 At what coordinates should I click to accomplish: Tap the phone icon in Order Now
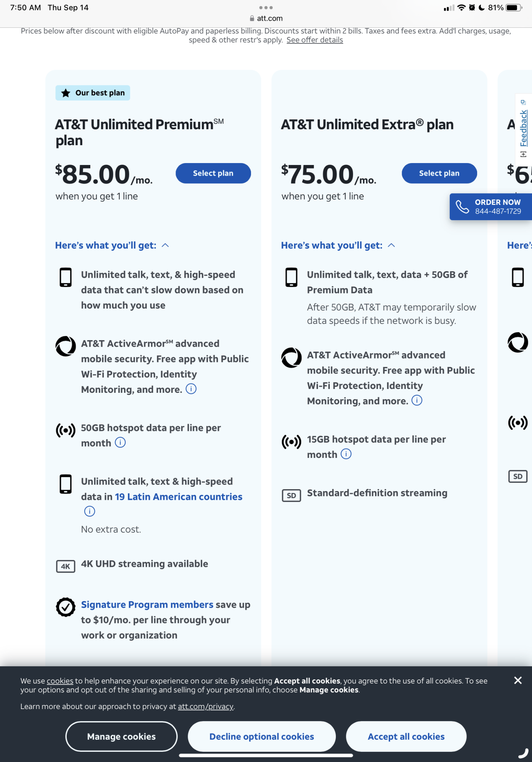click(x=462, y=207)
